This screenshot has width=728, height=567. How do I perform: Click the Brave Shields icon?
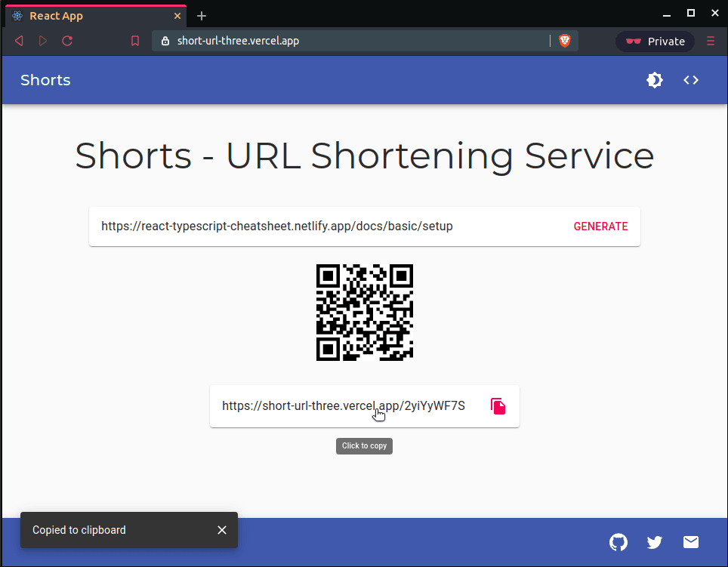[x=565, y=41]
